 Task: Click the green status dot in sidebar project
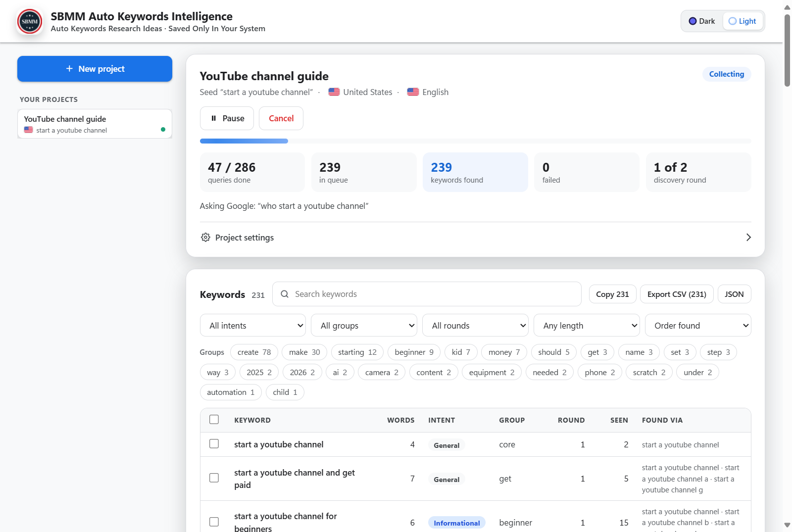163,130
